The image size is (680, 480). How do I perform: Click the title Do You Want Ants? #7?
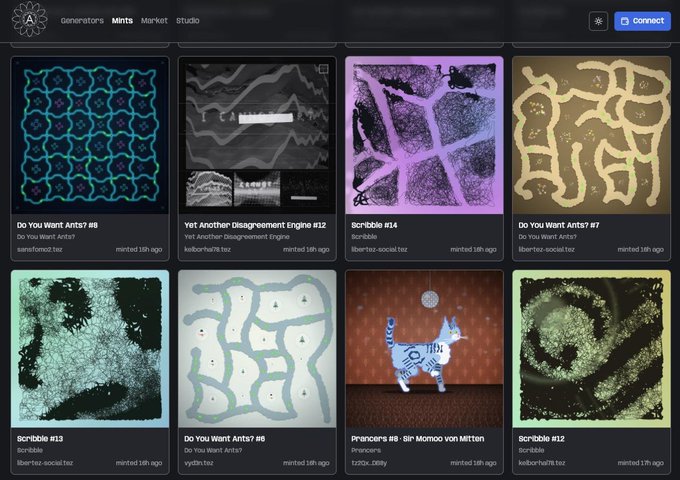coord(559,225)
